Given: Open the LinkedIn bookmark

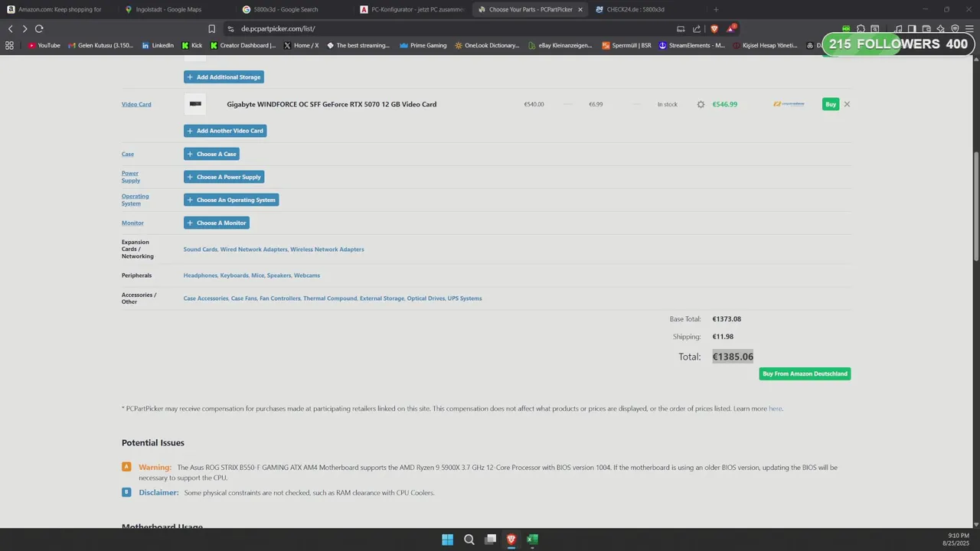Looking at the screenshot, I should pyautogui.click(x=158, y=45).
